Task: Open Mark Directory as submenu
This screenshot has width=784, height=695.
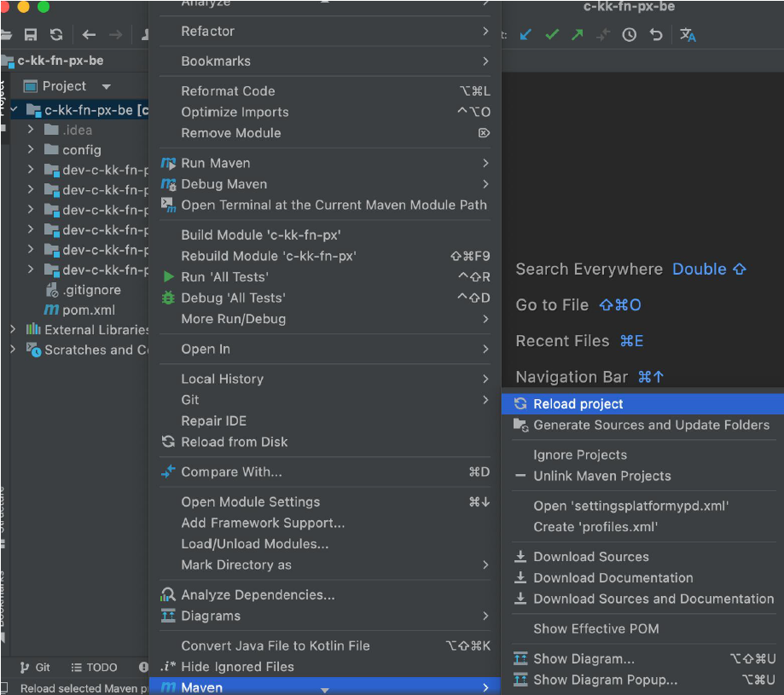Action: pos(325,565)
